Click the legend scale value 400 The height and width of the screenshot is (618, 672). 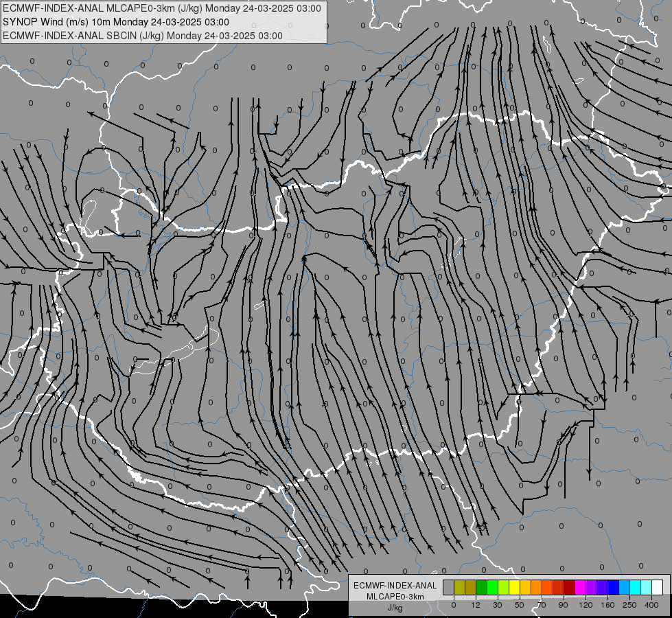(651, 605)
